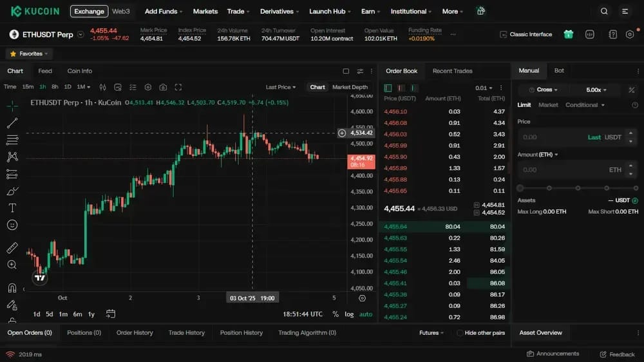Open the Announcements link
The height and width of the screenshot is (362, 644).
553,354
